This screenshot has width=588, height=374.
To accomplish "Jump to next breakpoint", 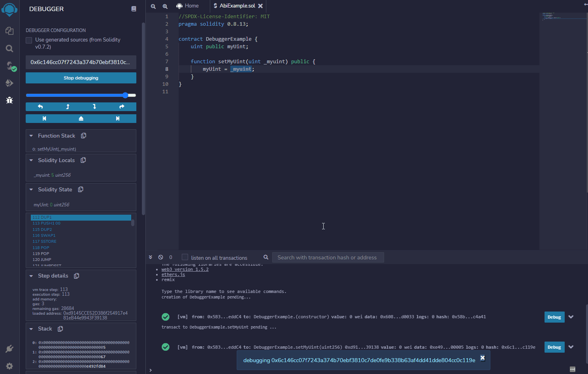I will click(x=117, y=119).
